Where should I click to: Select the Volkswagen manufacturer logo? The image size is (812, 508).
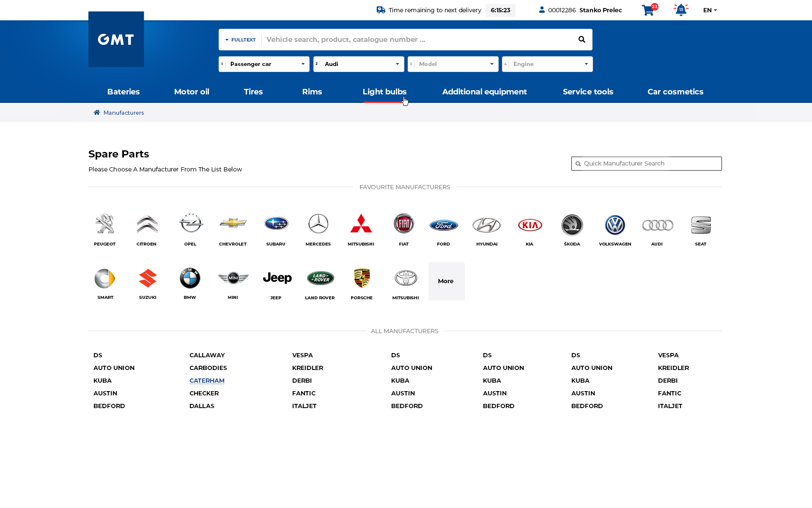pos(615,225)
